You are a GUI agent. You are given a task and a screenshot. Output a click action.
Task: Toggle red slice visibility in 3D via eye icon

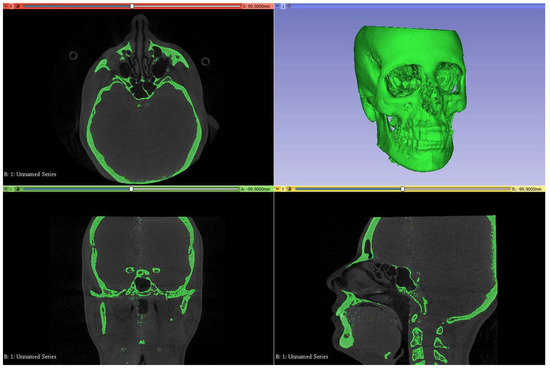point(18,6)
